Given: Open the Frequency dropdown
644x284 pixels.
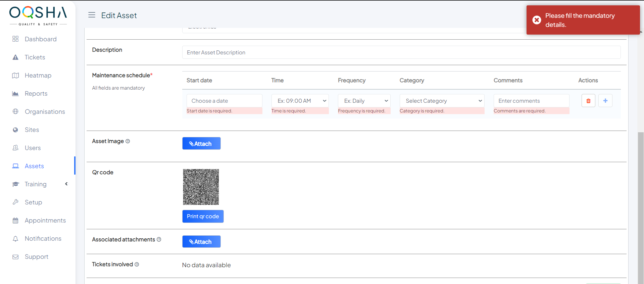Looking at the screenshot, I should [x=364, y=101].
